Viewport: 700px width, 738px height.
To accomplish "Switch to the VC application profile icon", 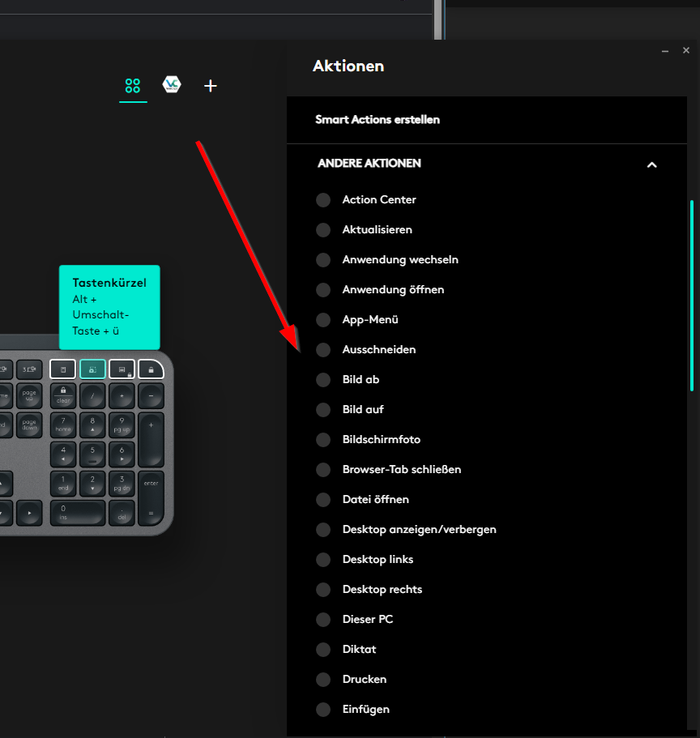I will pyautogui.click(x=172, y=85).
